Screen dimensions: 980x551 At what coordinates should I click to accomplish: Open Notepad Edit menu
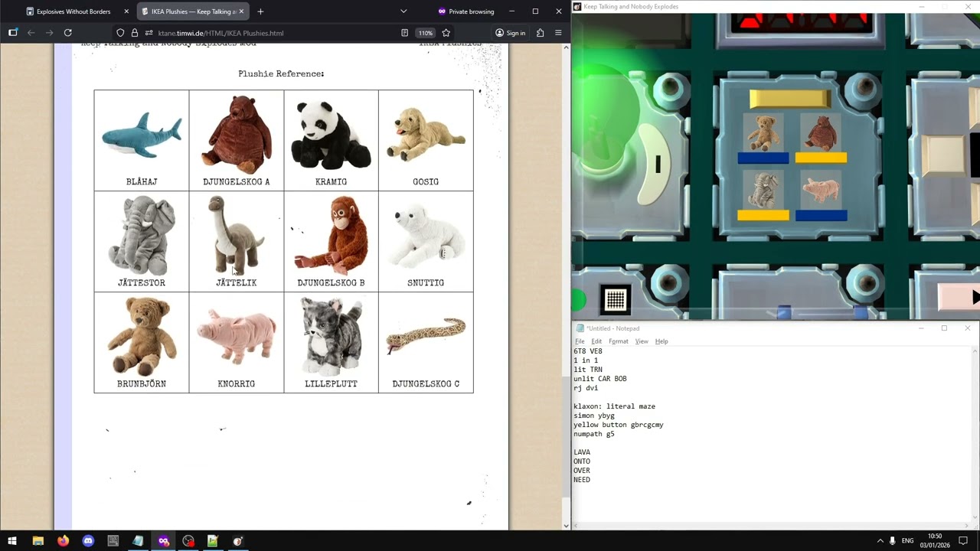point(596,341)
